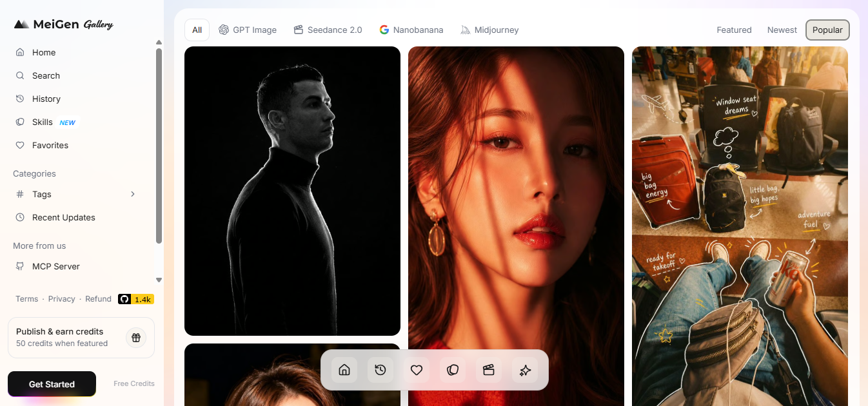Open the Refund link
The width and height of the screenshot is (868, 406).
(99, 299)
